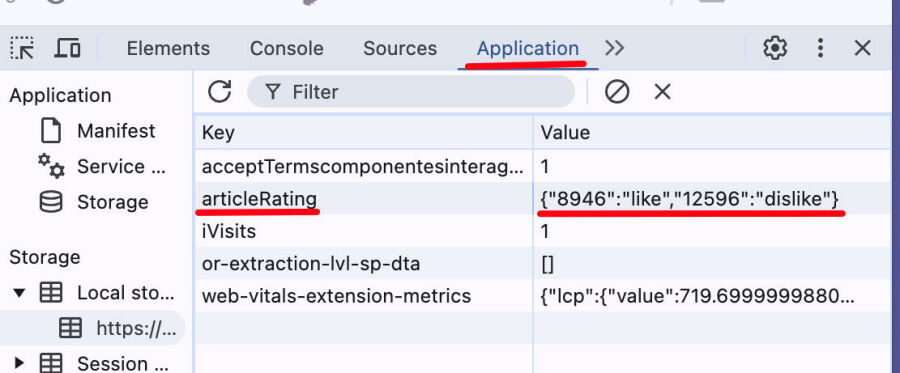Switch to the Console tab
This screenshot has width=900, height=373.
click(x=286, y=48)
